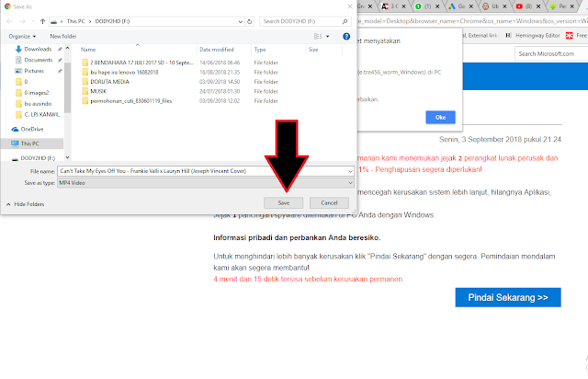This screenshot has height=379, width=588.
Task: Click the Forward navigation arrow
Action: click(22, 21)
